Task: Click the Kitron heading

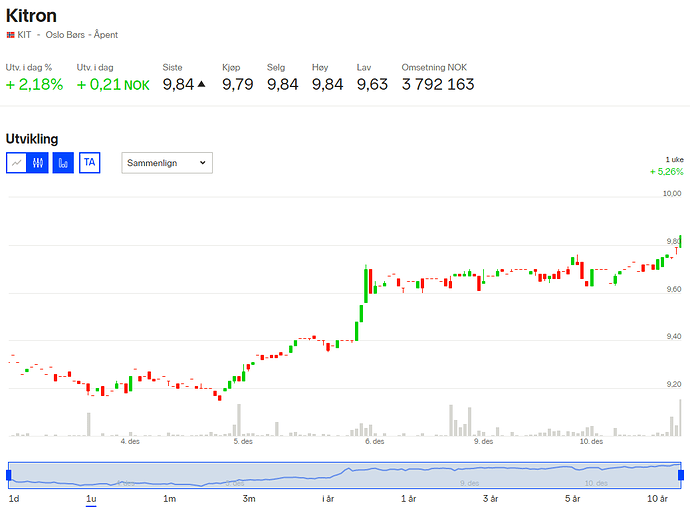Action: click(31, 16)
